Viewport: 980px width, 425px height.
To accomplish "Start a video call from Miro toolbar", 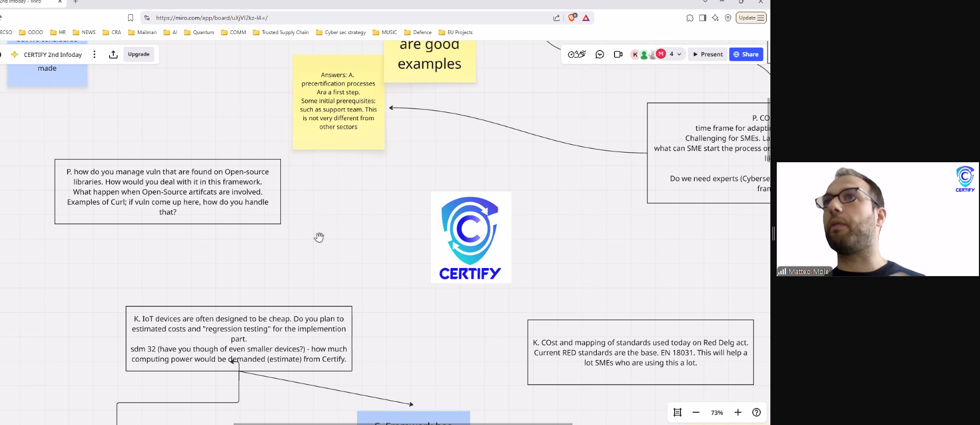I will coord(618,54).
